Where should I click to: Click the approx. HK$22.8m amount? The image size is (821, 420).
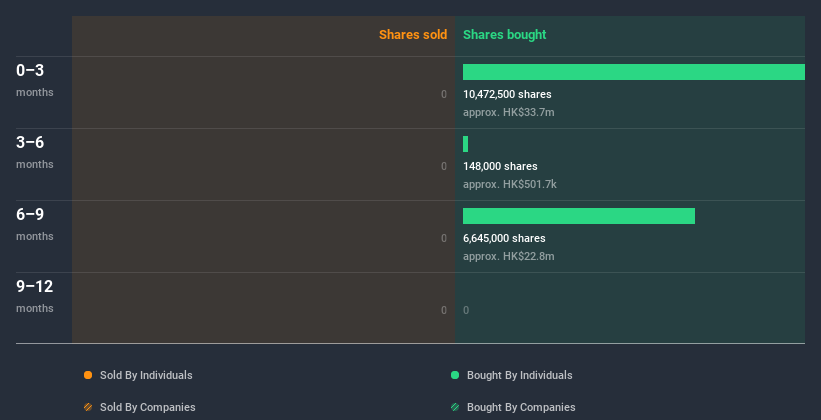point(508,256)
